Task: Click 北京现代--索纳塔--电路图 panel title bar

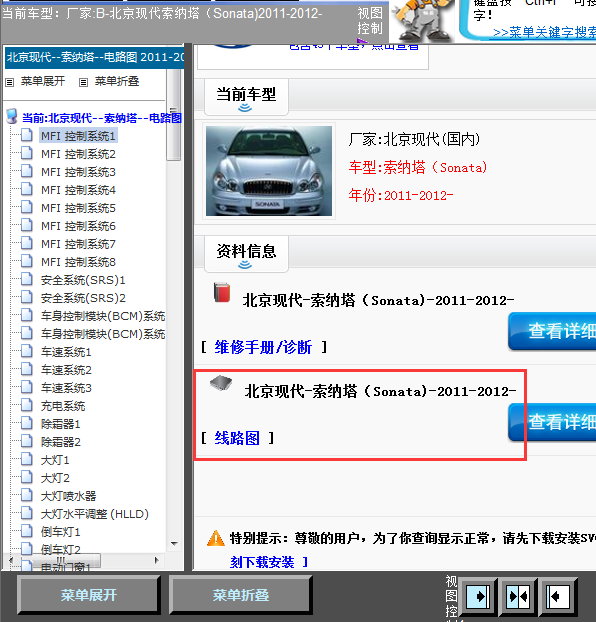Action: (94, 58)
